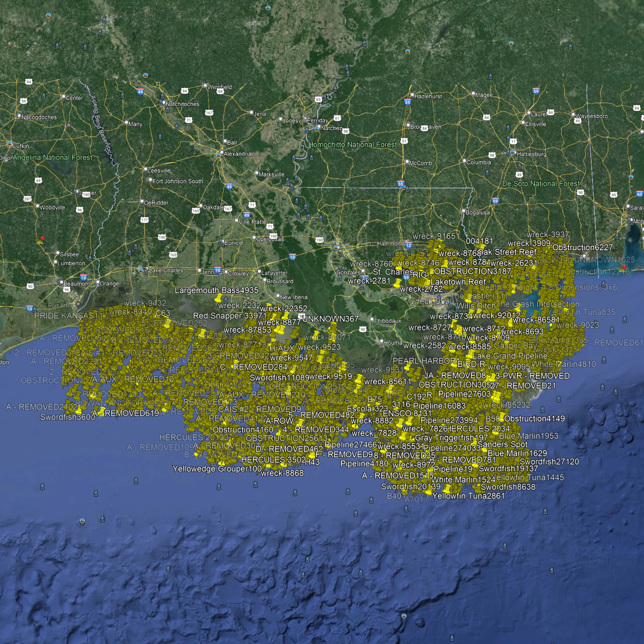Select the Winnfield city label
Viewport: 644px width, 644px height.
219,87
